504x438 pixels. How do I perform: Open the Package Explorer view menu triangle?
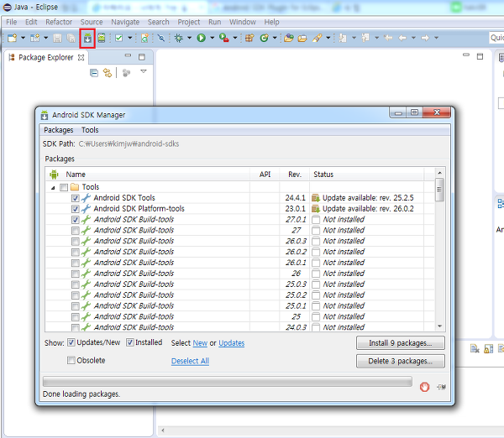coord(144,71)
